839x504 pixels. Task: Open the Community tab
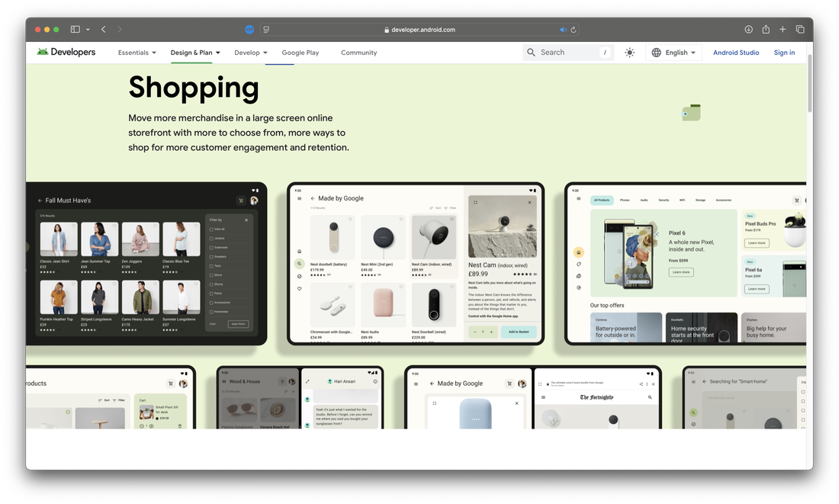359,53
